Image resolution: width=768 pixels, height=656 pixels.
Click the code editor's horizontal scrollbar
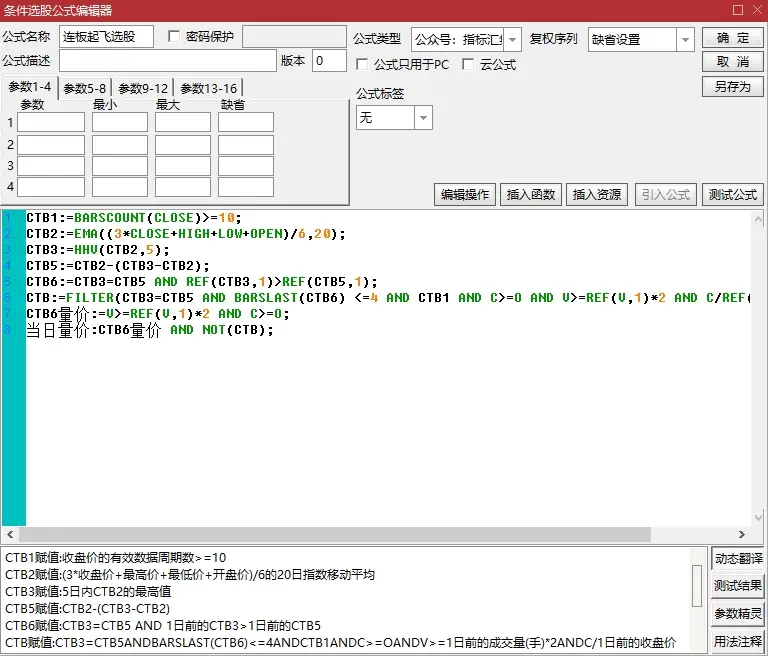coord(340,535)
